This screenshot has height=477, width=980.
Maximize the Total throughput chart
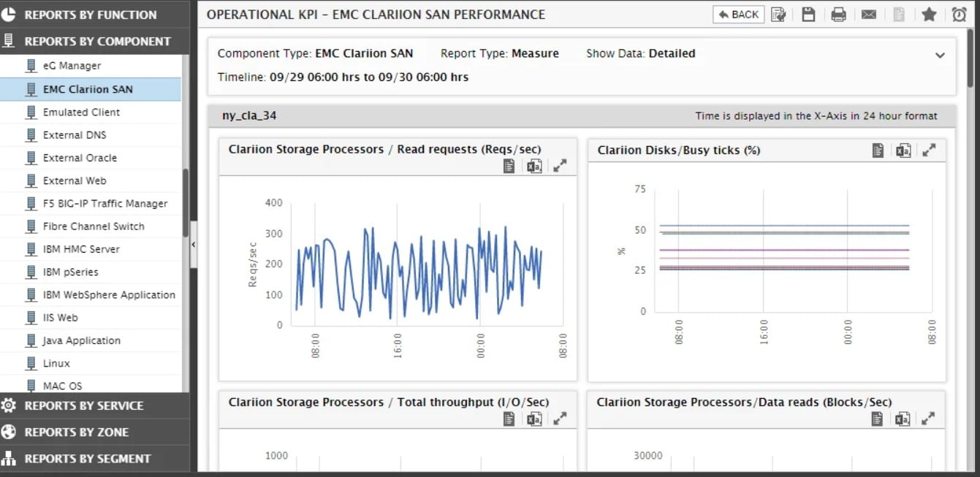[560, 419]
